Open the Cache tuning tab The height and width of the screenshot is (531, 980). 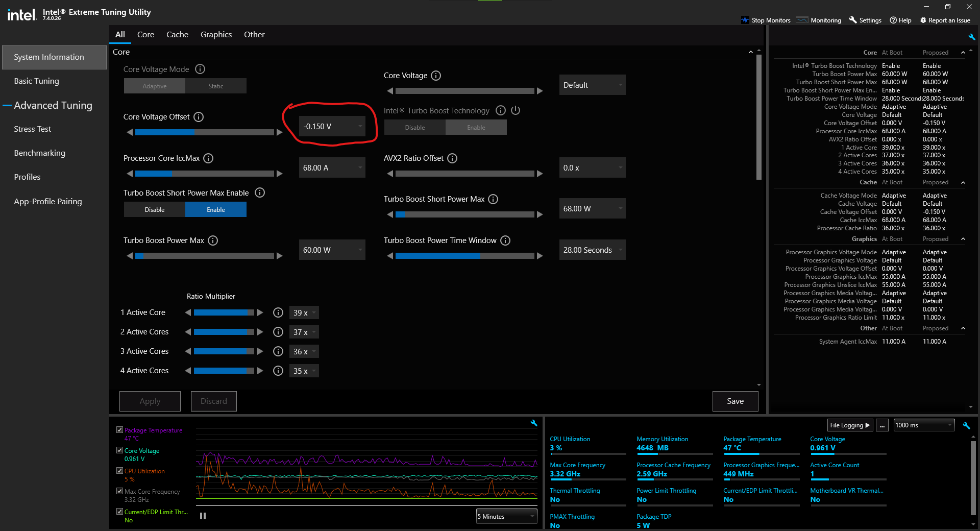[177, 34]
